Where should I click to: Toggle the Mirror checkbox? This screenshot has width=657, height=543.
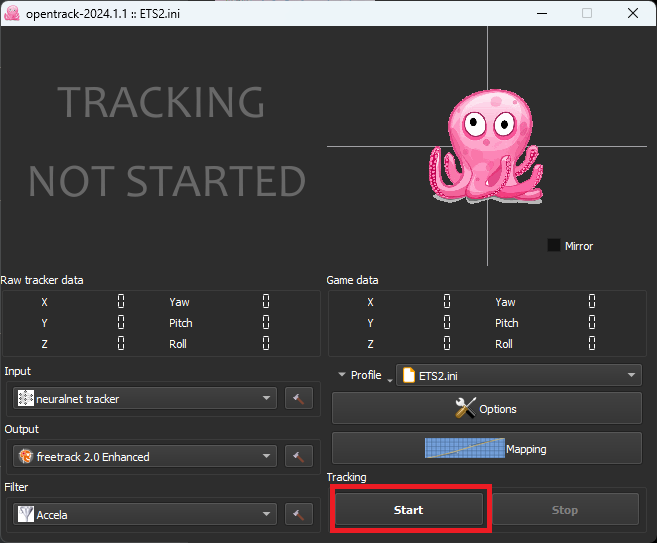point(554,246)
